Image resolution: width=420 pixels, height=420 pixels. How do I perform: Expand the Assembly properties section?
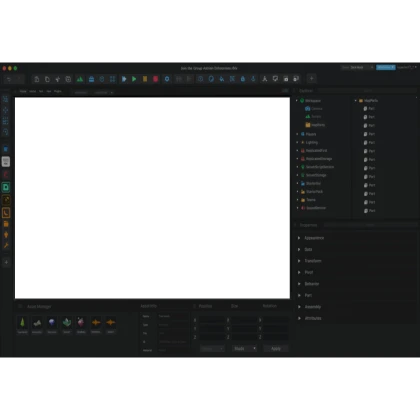[x=299, y=307]
